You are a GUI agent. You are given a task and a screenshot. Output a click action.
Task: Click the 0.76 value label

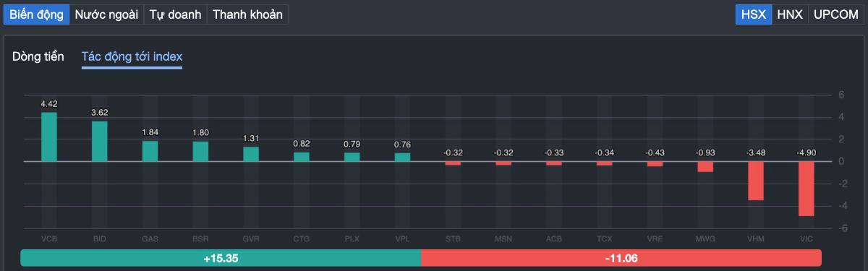402,145
